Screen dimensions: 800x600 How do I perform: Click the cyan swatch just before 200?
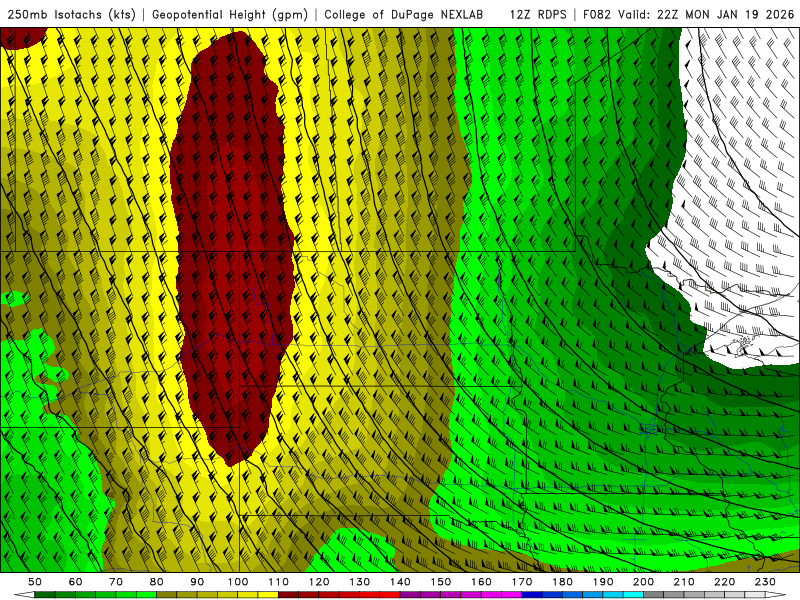634,595
